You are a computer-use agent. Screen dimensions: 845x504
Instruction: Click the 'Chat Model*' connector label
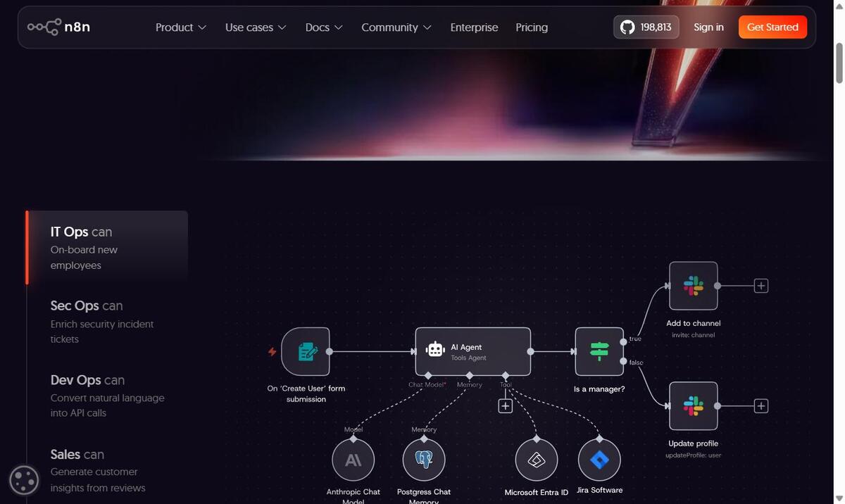(427, 384)
